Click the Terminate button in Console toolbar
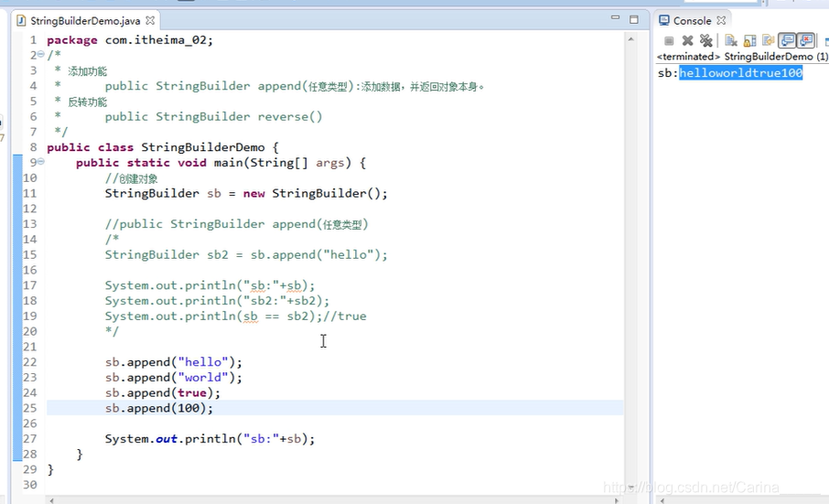The image size is (829, 504). coord(669,40)
